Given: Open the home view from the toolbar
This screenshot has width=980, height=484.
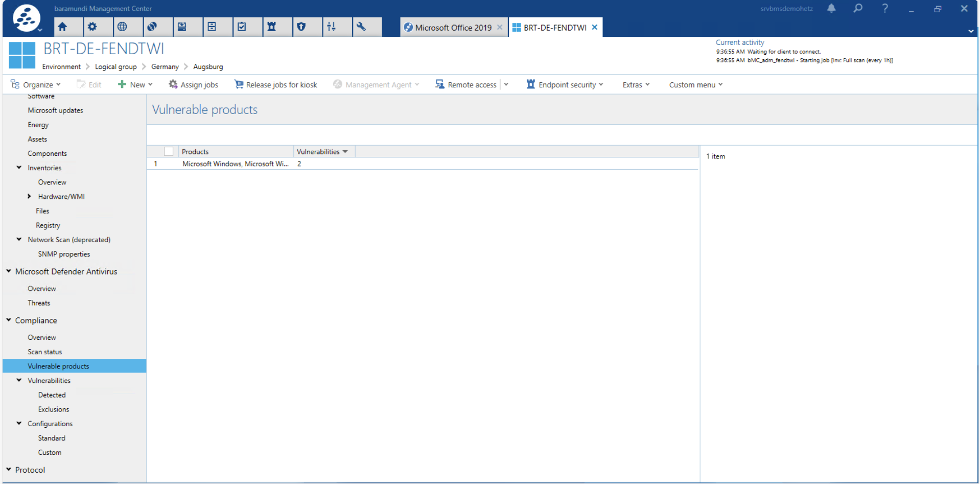Looking at the screenshot, I should click(62, 27).
